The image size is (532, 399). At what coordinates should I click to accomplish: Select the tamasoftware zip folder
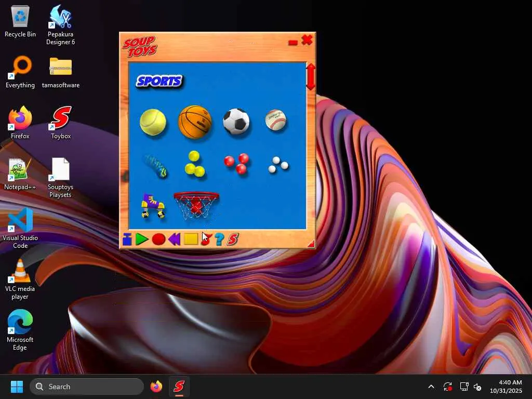click(x=61, y=72)
